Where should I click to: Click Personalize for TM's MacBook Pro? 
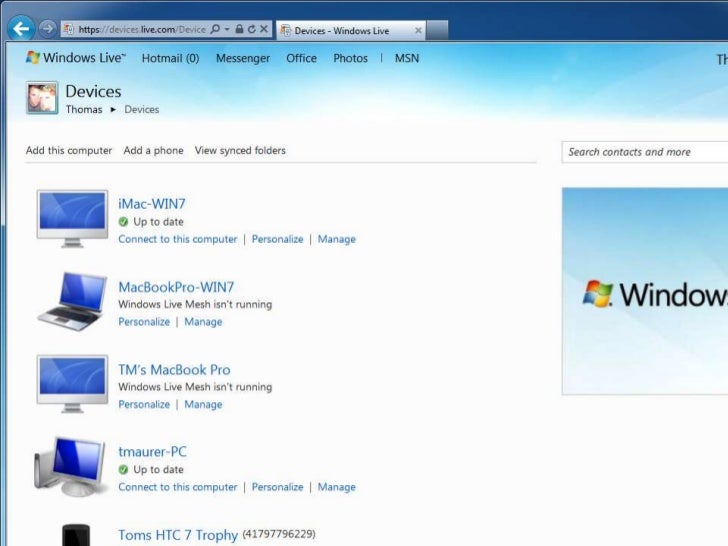[144, 404]
